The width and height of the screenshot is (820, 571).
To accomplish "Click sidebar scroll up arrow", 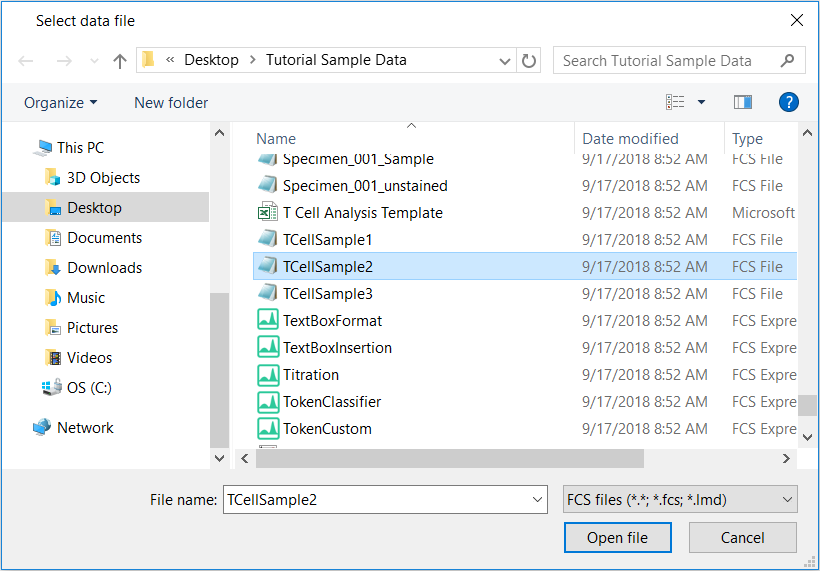I will coord(220,133).
